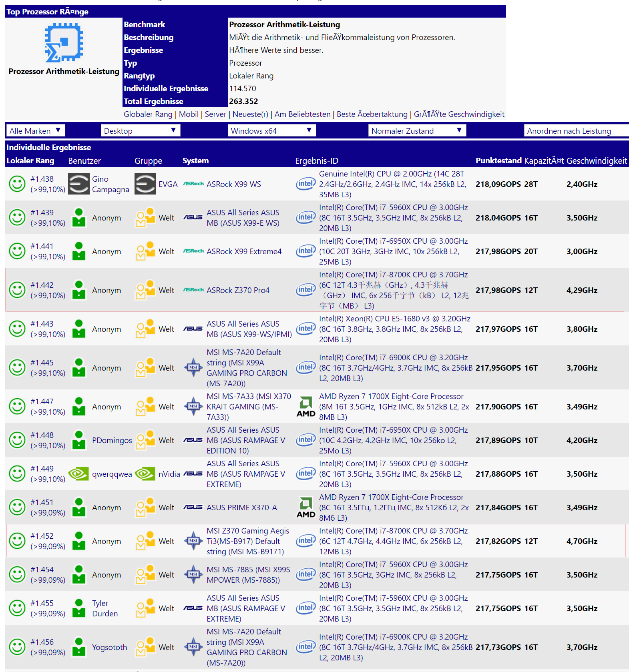
Task: Open user profile PDomingos
Action: coord(112,440)
